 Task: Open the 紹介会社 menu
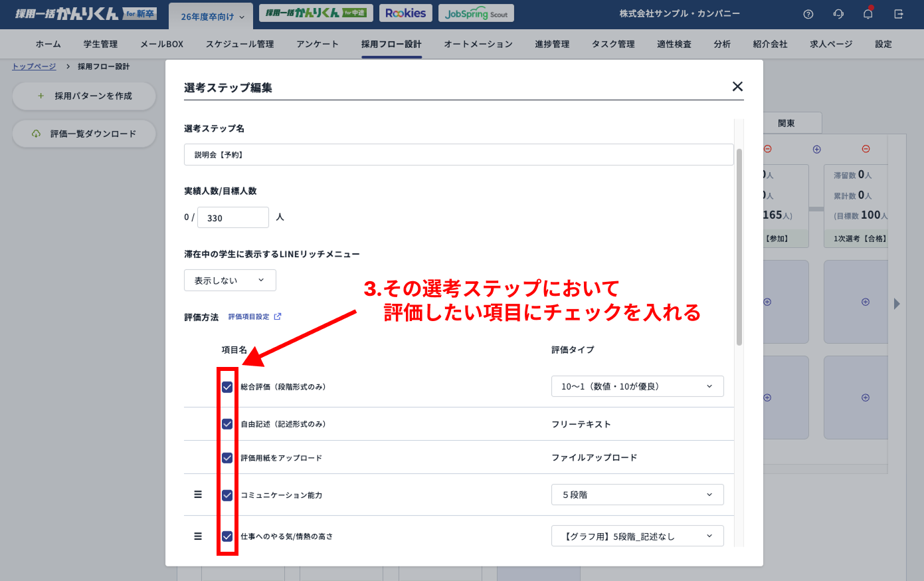point(770,44)
